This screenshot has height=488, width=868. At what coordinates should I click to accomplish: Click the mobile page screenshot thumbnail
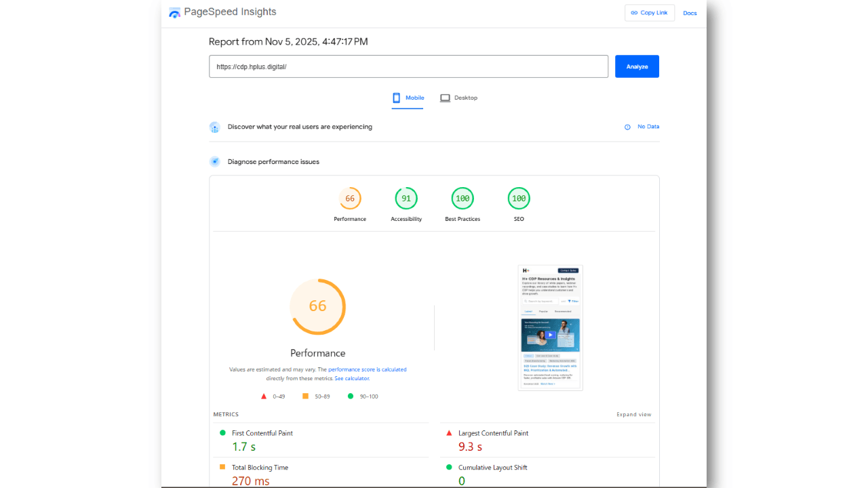(550, 327)
